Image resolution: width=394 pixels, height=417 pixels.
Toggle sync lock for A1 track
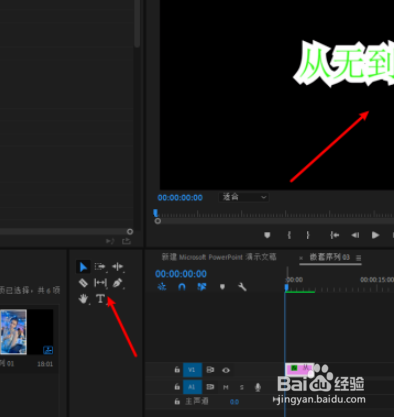(x=210, y=387)
